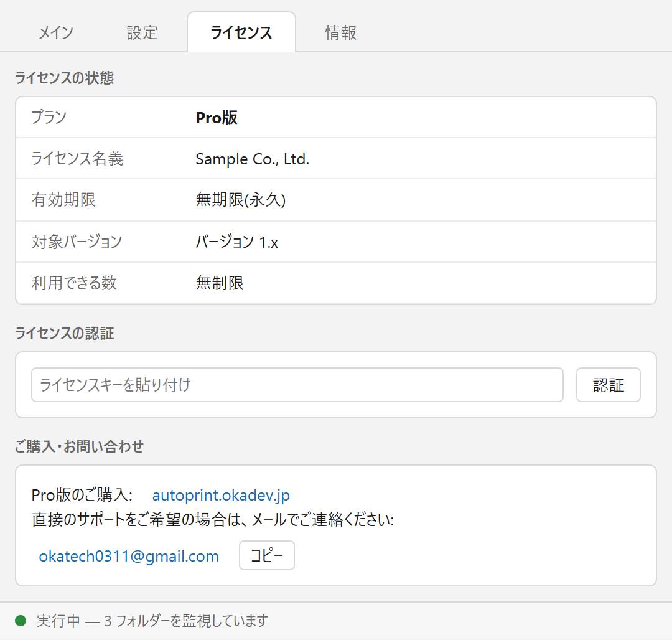This screenshot has height=640, width=672.
Task: Switch to the メイン tab
Action: [x=56, y=32]
